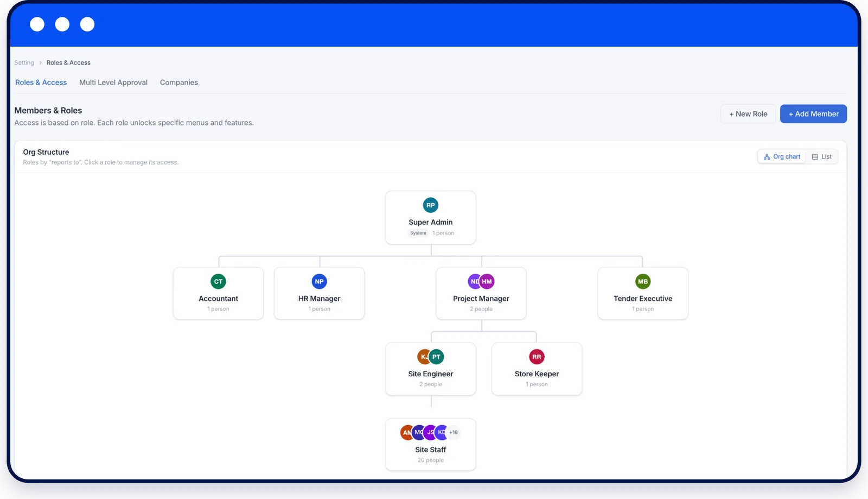868x499 pixels.
Task: Select the Site Staff role name
Action: click(x=430, y=450)
